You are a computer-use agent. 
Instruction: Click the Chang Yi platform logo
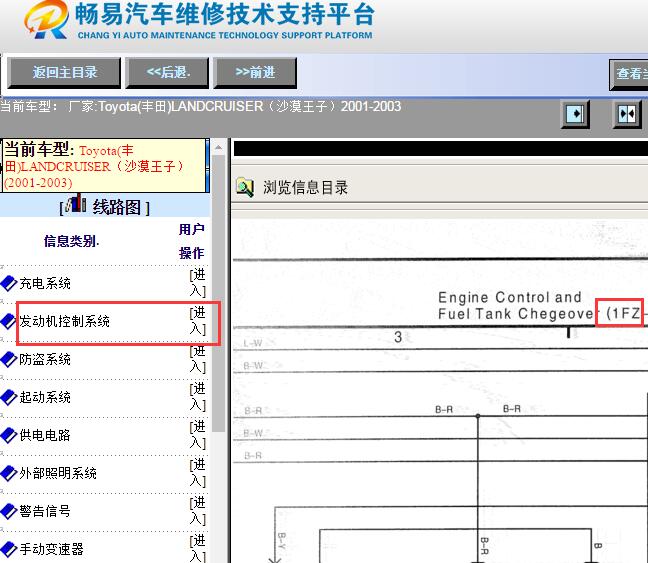click(x=46, y=20)
